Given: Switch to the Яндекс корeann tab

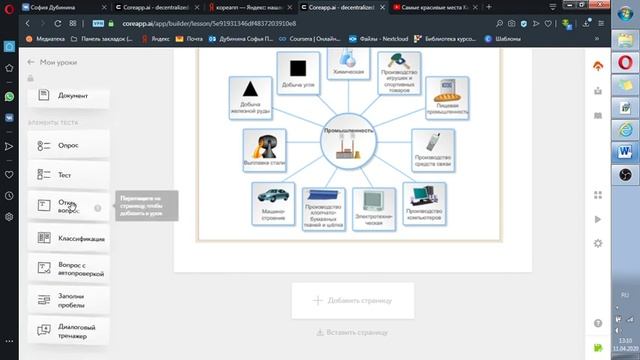Looking at the screenshot, I should point(250,7).
